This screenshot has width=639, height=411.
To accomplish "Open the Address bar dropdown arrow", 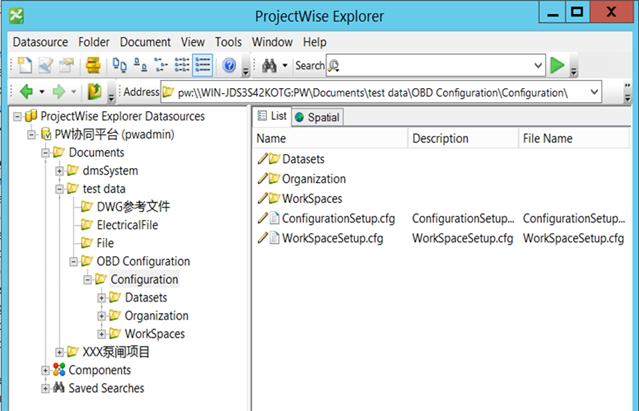I will click(595, 92).
